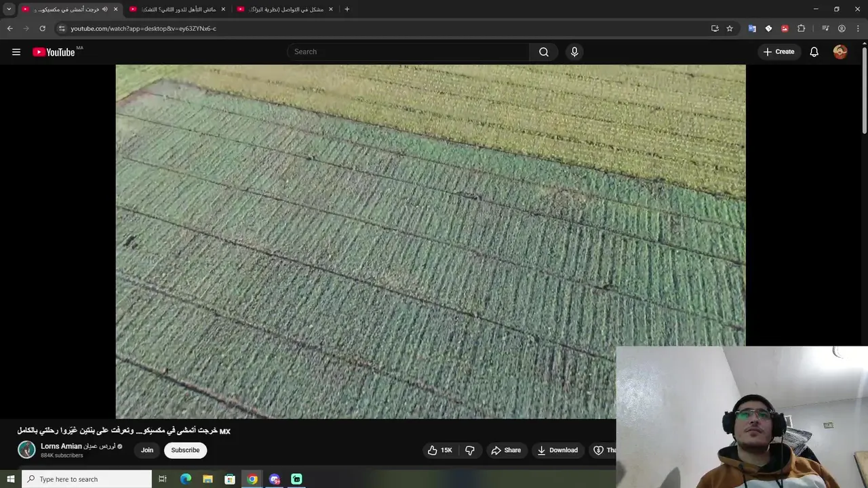The width and height of the screenshot is (868, 488).
Task: View site information icon in address bar
Action: 62,28
